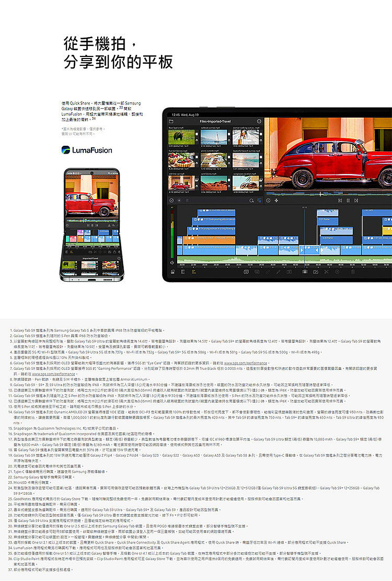The height and width of the screenshot is (581, 392).
Task: Tap the pencil edit icon in bottom toolbar
Action: (x=278, y=272)
